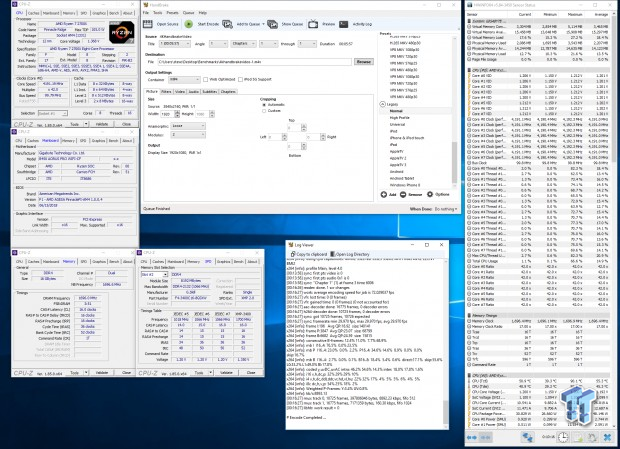Viewport: 620px width, 449px height.
Task: Click the Width input field
Action: tap(167, 114)
